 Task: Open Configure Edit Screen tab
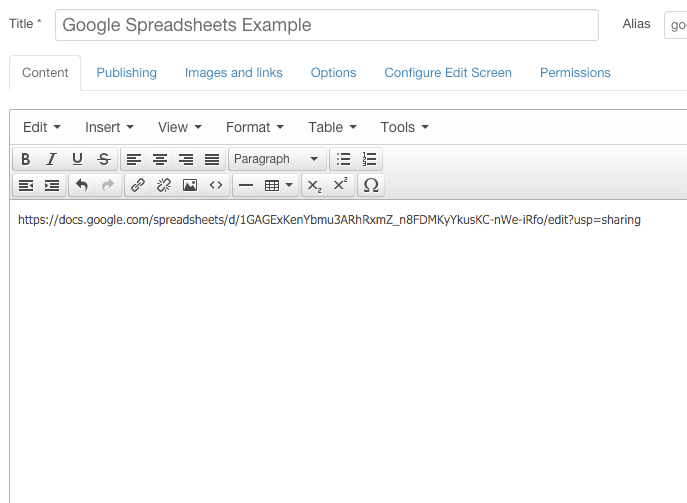click(x=448, y=73)
